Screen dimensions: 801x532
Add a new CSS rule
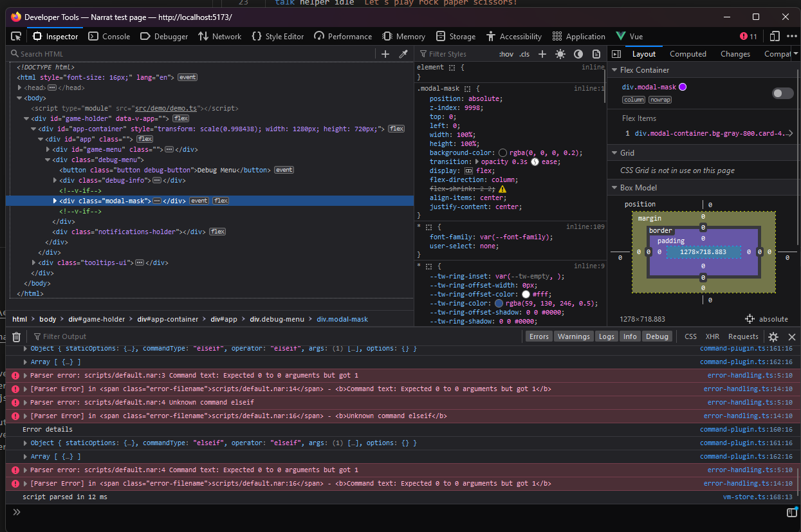pyautogui.click(x=542, y=54)
